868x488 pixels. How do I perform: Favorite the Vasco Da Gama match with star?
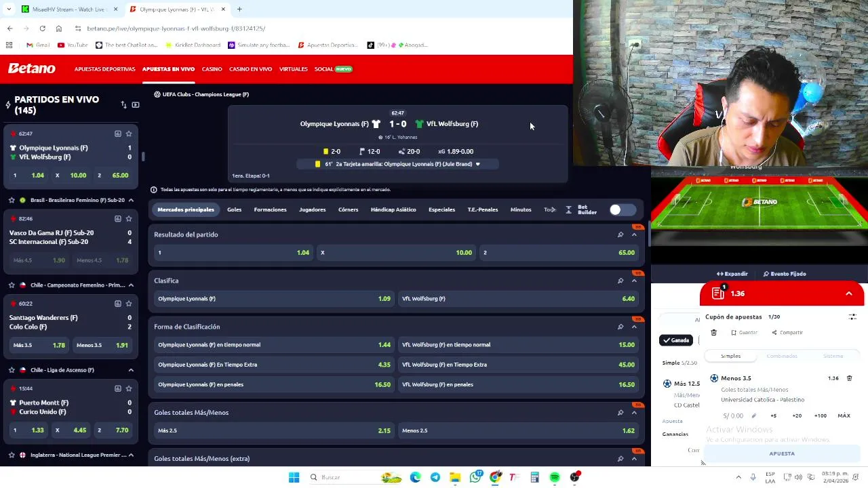(x=129, y=218)
